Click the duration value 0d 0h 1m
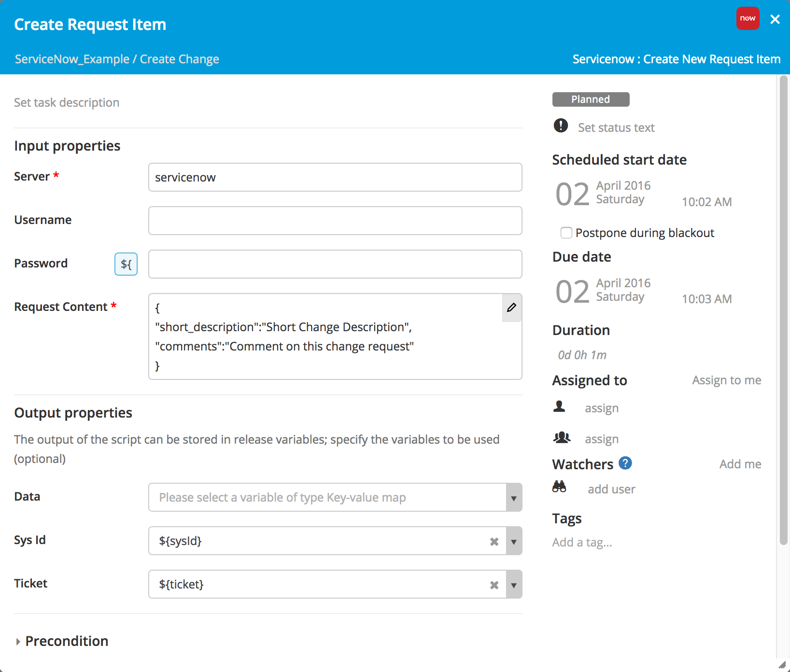790x672 pixels. tap(582, 355)
